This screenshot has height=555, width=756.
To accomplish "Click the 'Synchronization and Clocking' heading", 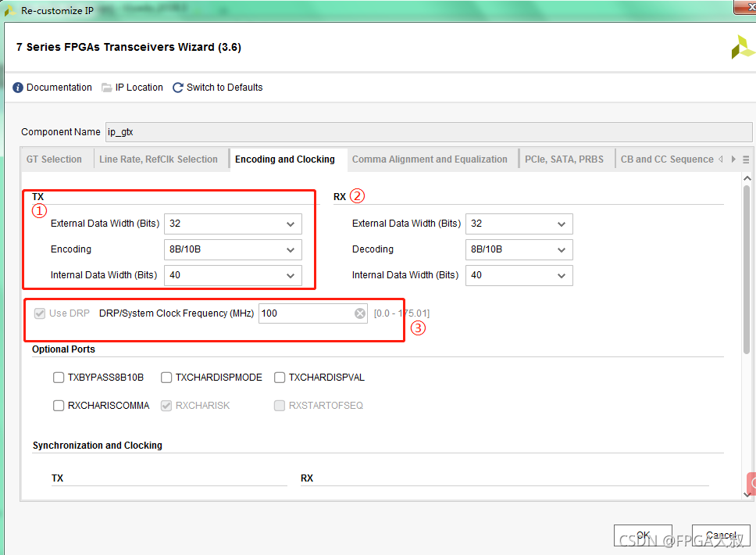I will click(98, 446).
